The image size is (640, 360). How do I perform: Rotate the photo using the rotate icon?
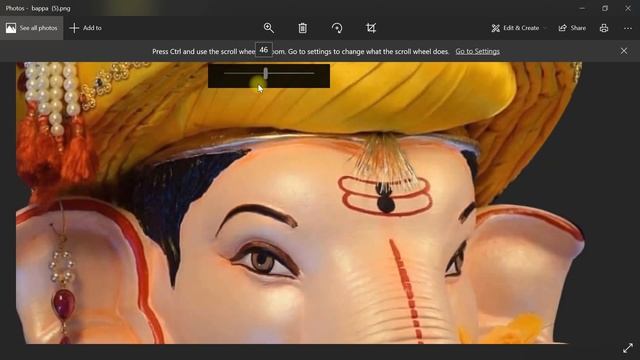click(337, 28)
